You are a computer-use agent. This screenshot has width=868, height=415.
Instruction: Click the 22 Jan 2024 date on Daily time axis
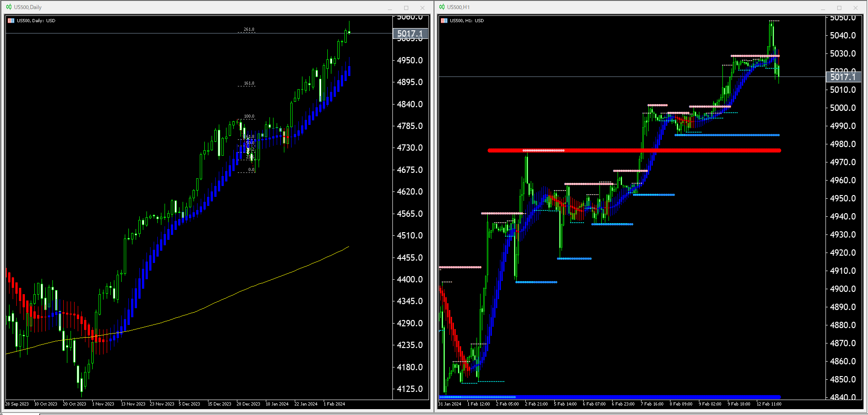tap(306, 404)
